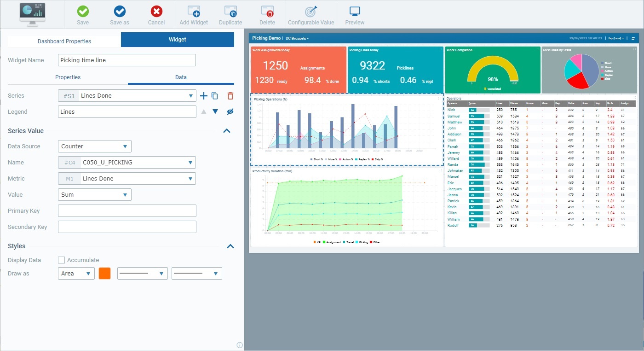Enable the Accumulate display data checkbox
The height and width of the screenshot is (351, 644).
pos(62,260)
